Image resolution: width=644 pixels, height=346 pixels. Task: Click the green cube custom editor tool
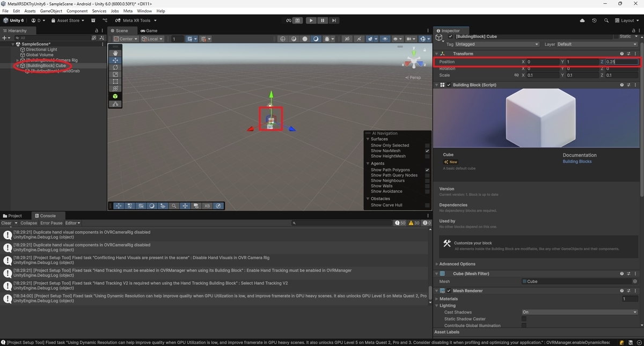coord(115,96)
